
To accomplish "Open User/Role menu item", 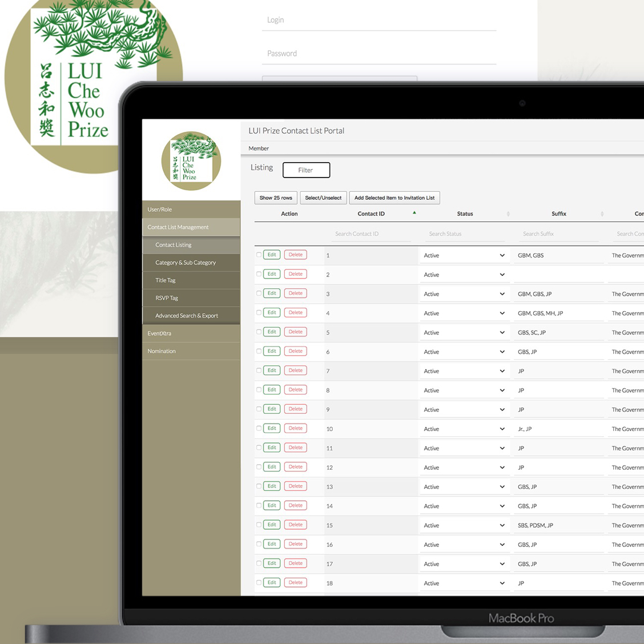I will tap(191, 210).
